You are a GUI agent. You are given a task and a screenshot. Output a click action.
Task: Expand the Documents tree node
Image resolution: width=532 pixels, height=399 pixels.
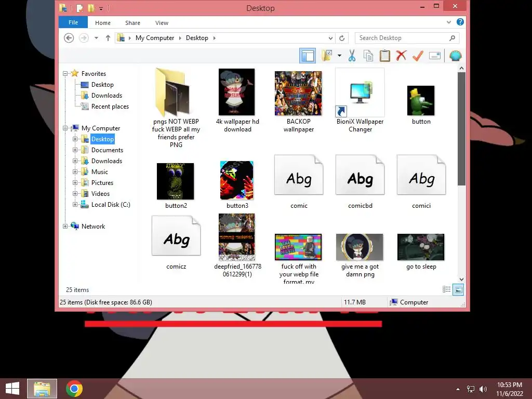[75, 150]
